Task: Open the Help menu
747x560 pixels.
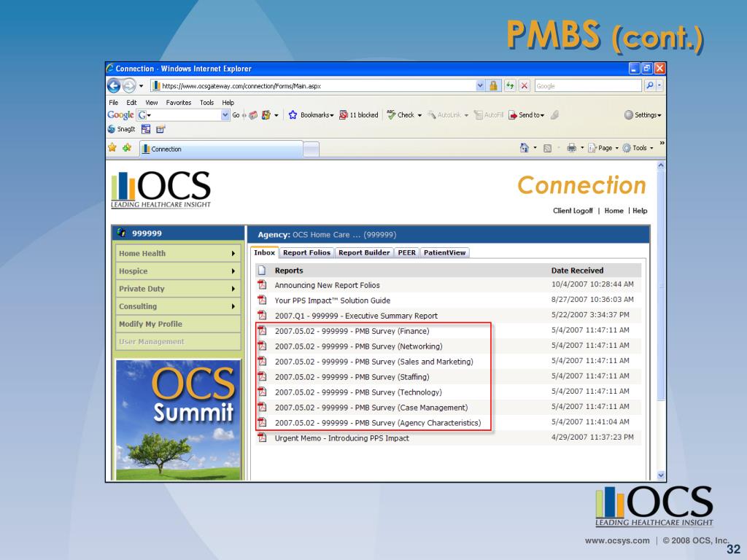Action: [x=228, y=102]
